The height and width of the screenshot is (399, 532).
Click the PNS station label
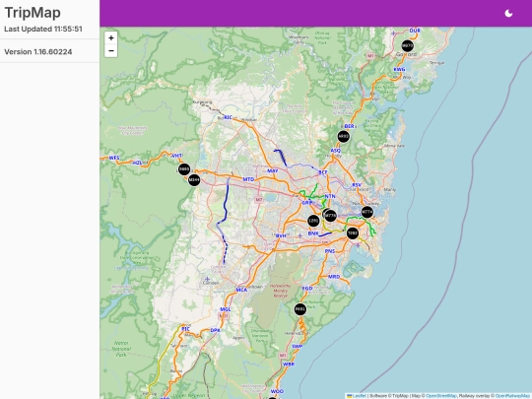point(330,251)
